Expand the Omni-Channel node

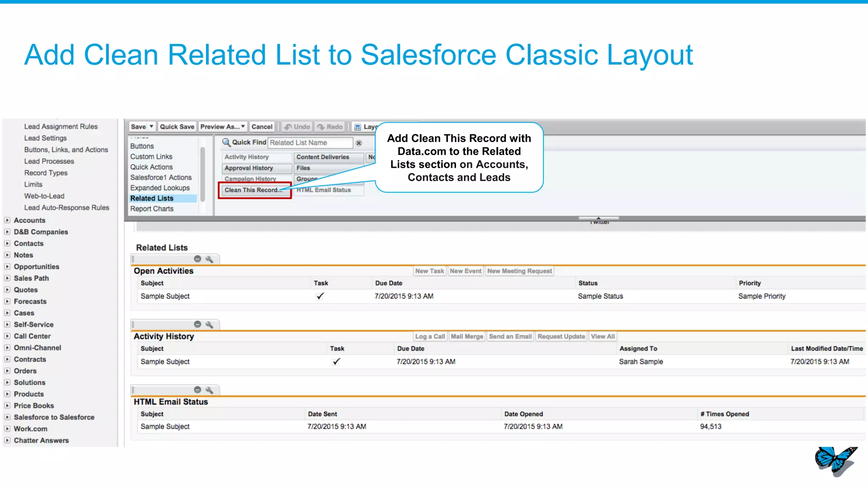7,348
